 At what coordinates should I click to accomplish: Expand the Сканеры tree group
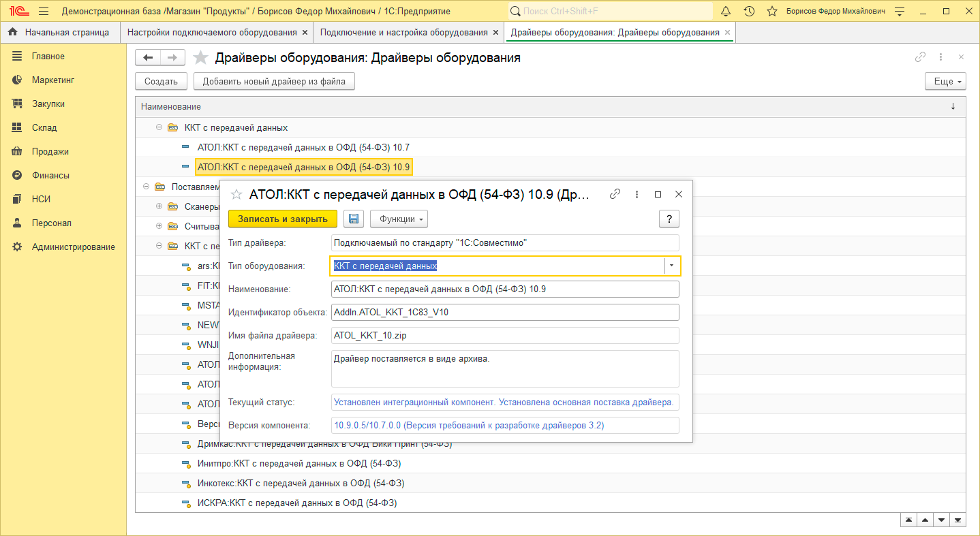(x=159, y=206)
